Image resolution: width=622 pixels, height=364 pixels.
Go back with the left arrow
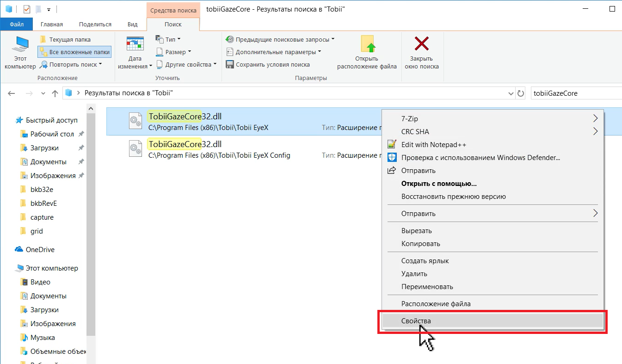(x=12, y=93)
